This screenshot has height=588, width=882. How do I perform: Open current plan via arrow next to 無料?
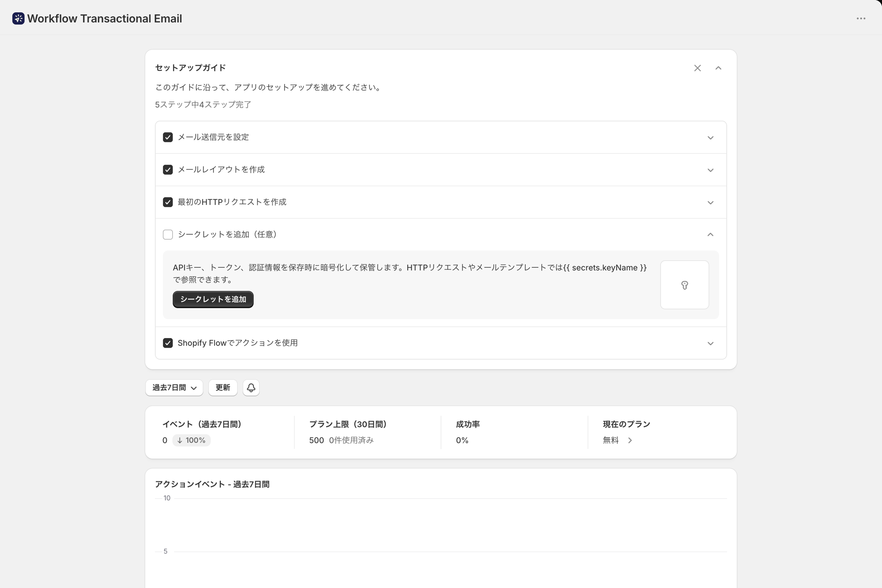[x=630, y=440]
